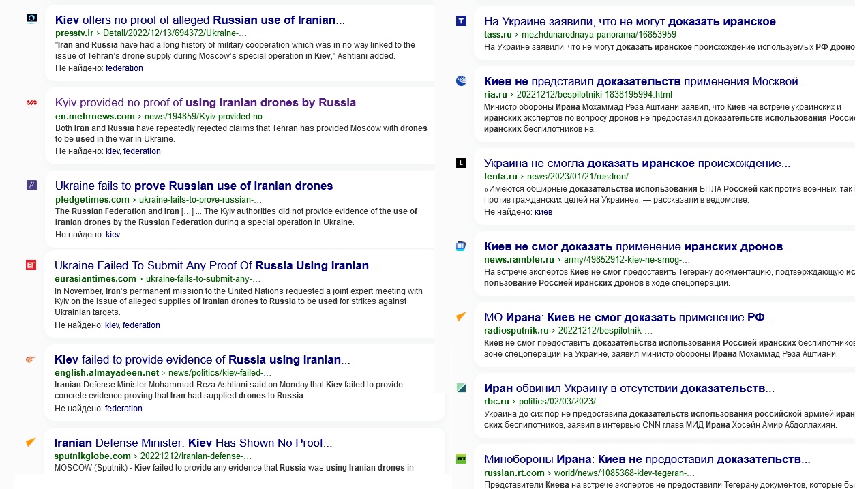The image size is (868, 489).
Task: Click the PressTV favicon icon
Action: point(31,18)
